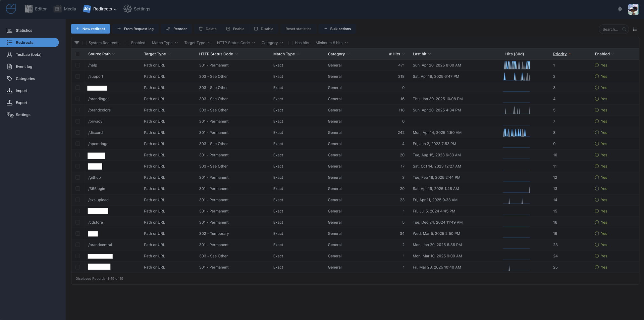Click the column list icon beside search

point(635,29)
